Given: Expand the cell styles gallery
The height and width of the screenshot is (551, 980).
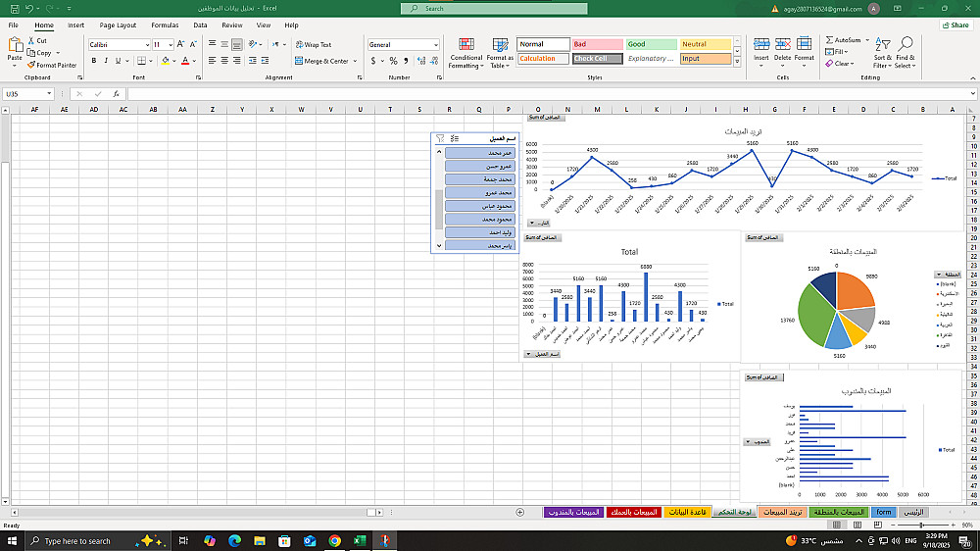Looking at the screenshot, I should [x=738, y=62].
